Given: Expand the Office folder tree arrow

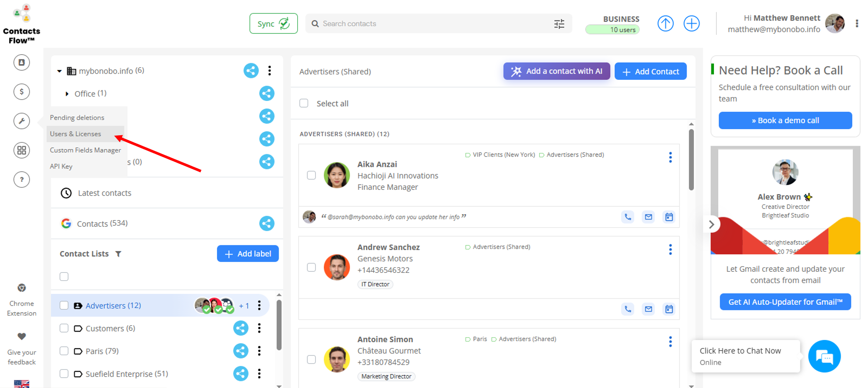Looking at the screenshot, I should click(x=67, y=94).
